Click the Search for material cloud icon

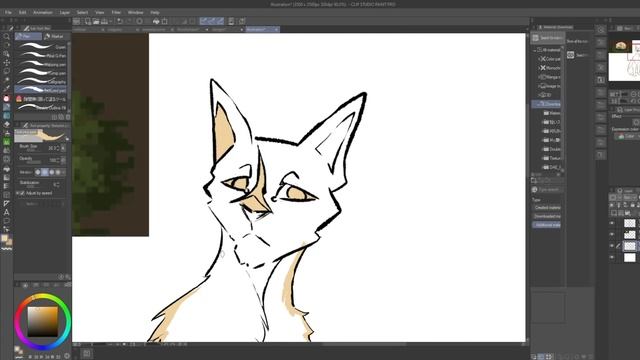[x=536, y=38]
